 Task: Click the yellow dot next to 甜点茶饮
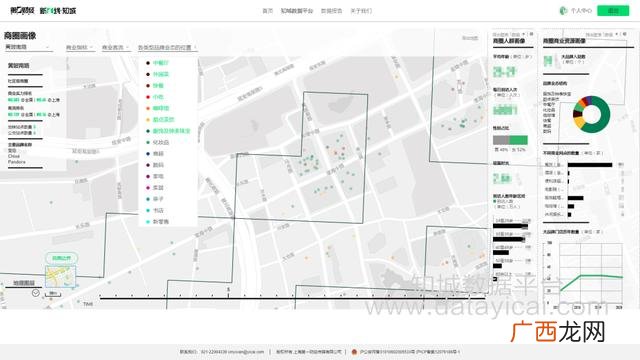tap(148, 120)
